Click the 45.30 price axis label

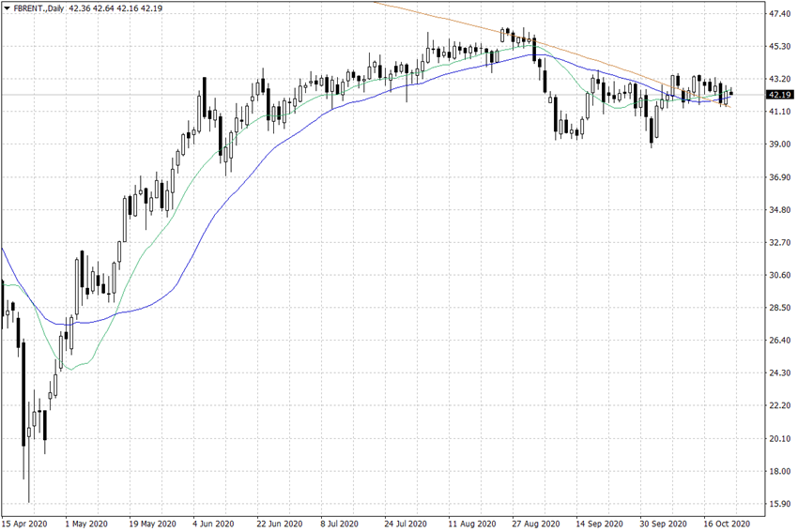780,46
